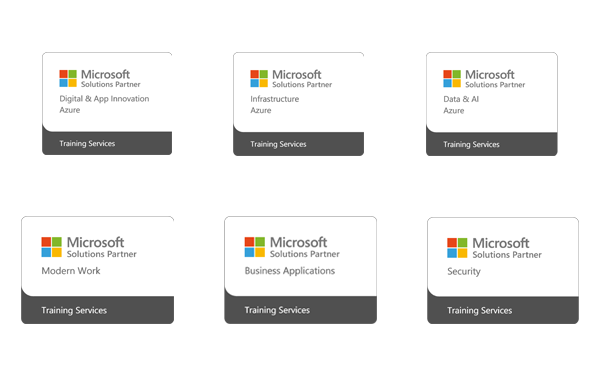
Task: Click Training Services bar on Security badge
Action: click(503, 310)
